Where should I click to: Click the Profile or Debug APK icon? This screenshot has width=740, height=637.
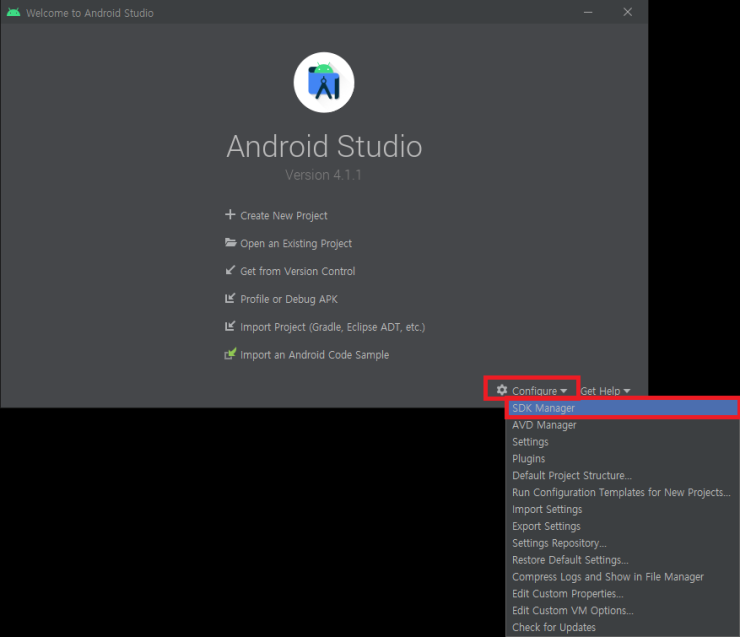coord(230,299)
